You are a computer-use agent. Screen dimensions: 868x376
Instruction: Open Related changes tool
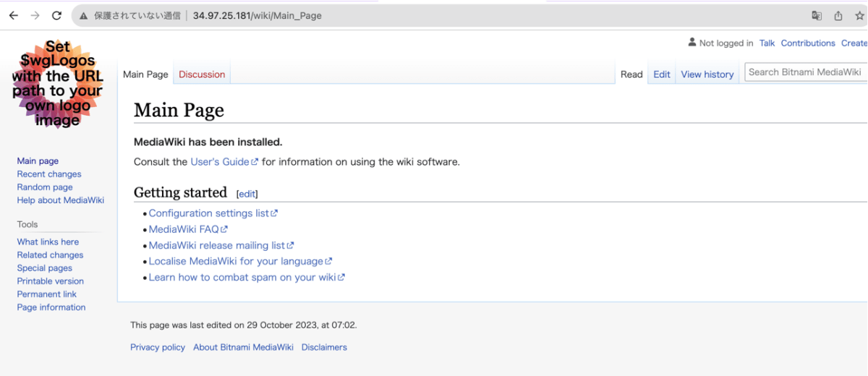coord(50,255)
